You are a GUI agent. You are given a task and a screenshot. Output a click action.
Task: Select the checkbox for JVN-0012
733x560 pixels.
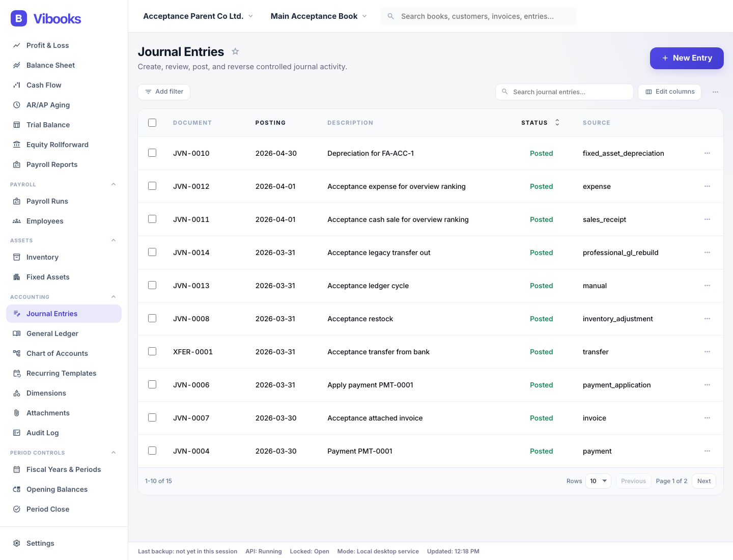click(152, 186)
